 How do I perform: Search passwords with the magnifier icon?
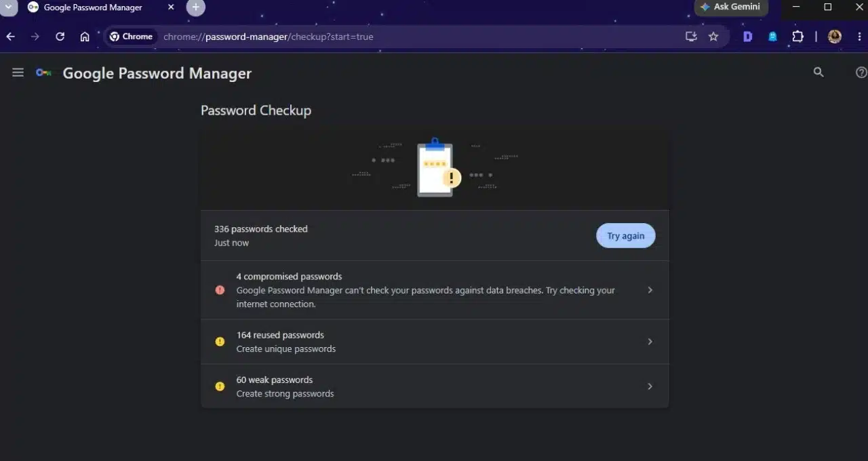tap(818, 73)
